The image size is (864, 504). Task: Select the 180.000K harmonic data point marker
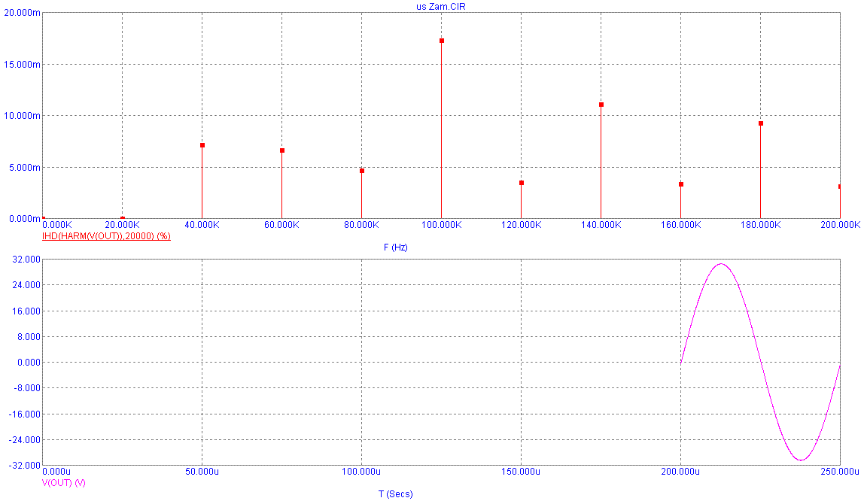761,123
